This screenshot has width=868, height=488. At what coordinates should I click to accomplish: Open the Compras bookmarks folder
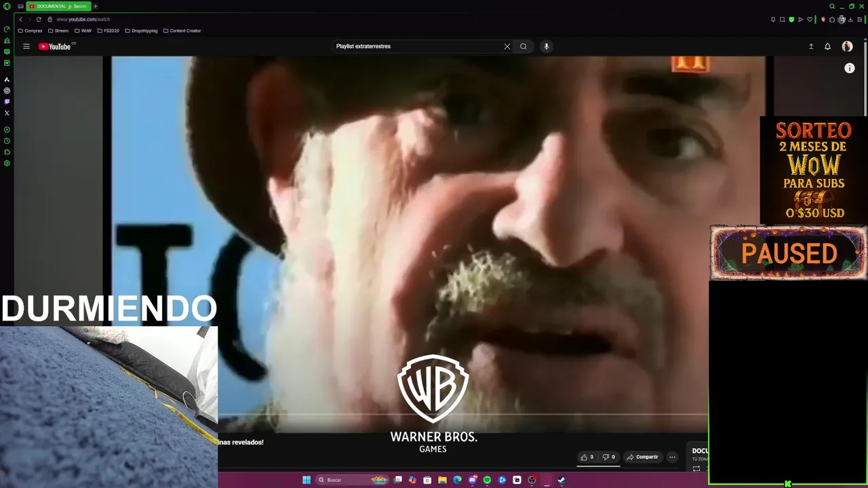(x=30, y=30)
